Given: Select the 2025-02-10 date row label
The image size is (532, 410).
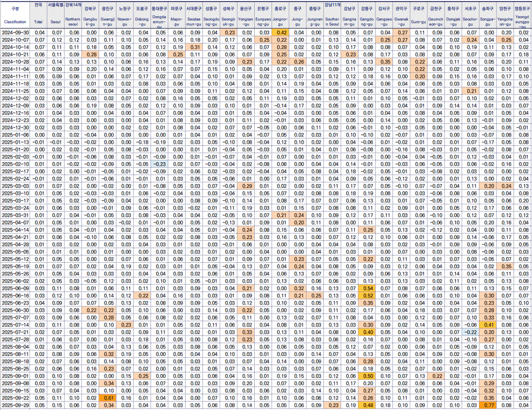Looking at the screenshot, I should click(x=15, y=164).
